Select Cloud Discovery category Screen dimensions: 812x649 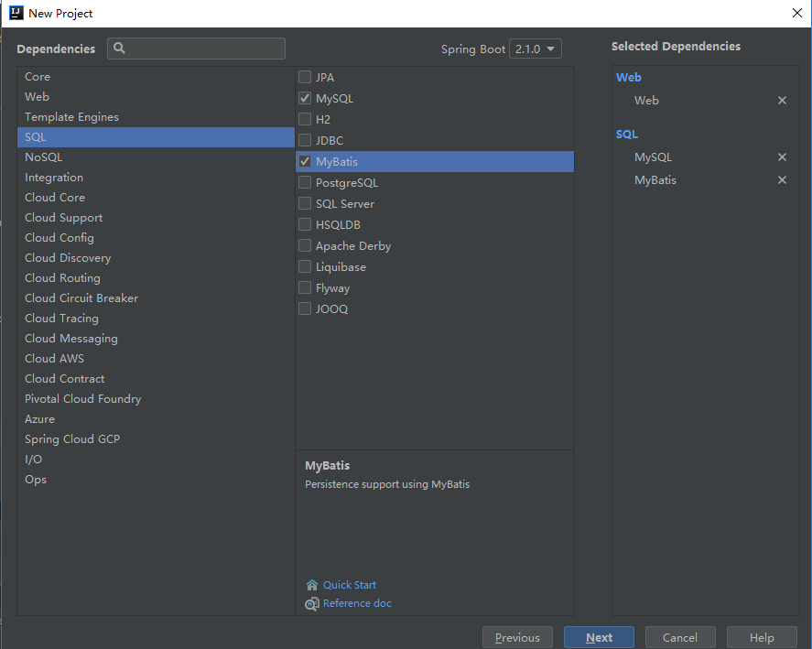[x=156, y=258]
